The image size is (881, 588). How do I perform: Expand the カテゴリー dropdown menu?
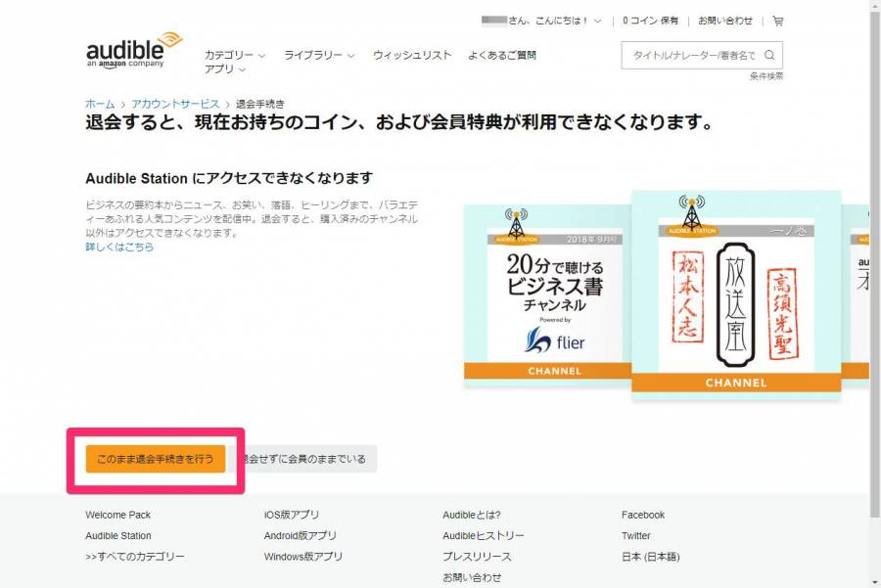click(234, 55)
